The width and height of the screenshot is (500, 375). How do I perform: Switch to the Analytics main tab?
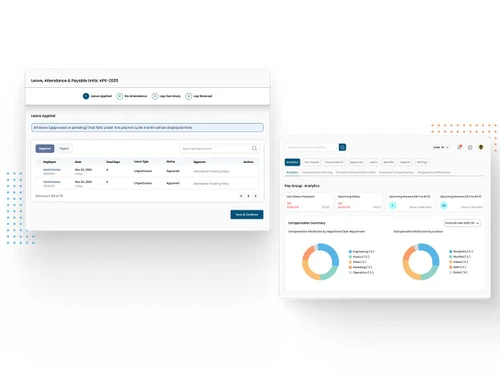click(x=292, y=162)
